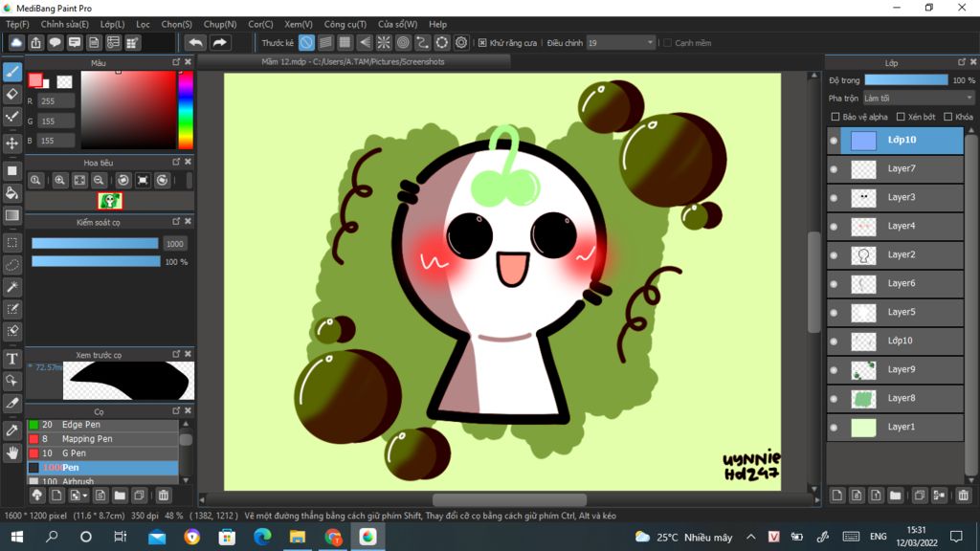
Task: Select the Text tool
Action: [x=11, y=359]
